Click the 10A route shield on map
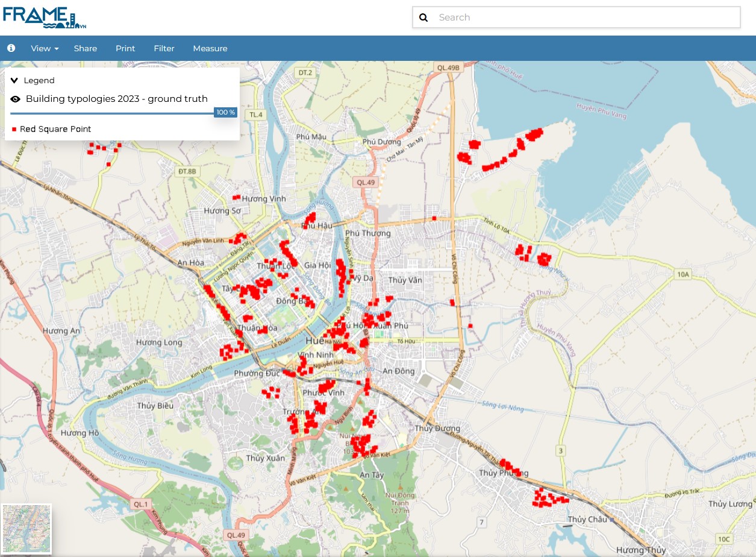 (683, 274)
